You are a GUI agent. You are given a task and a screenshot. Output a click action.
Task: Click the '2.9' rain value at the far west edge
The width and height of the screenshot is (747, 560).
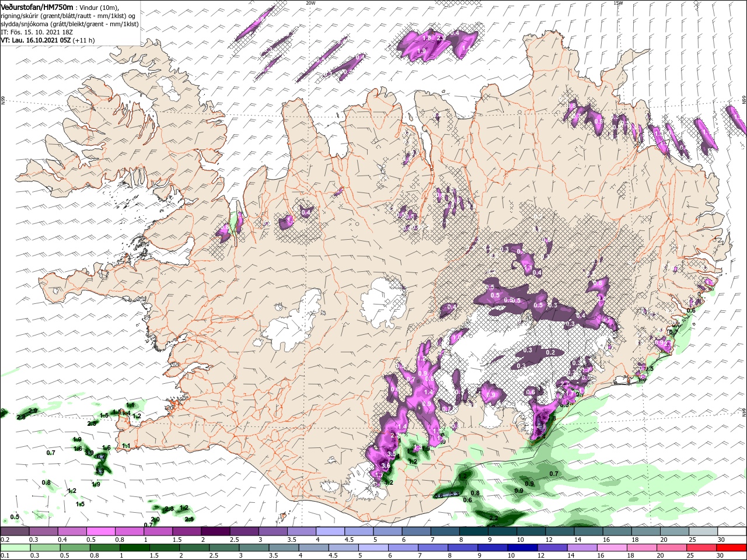click(33, 411)
